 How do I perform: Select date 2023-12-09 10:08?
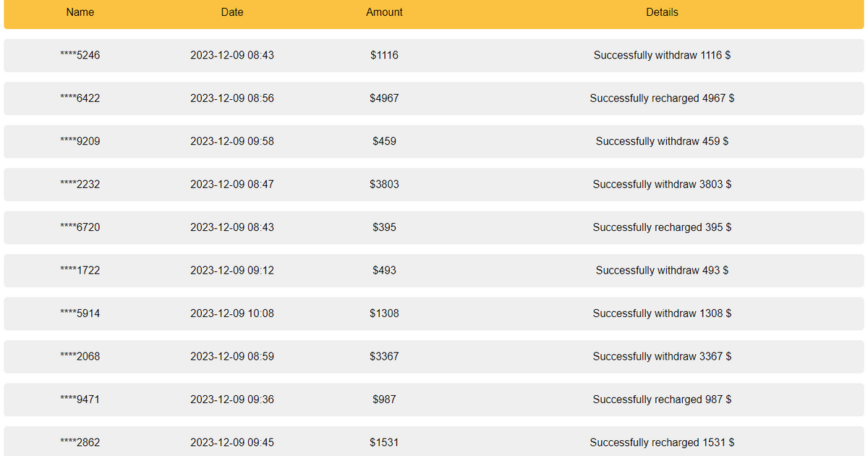pyautogui.click(x=232, y=313)
